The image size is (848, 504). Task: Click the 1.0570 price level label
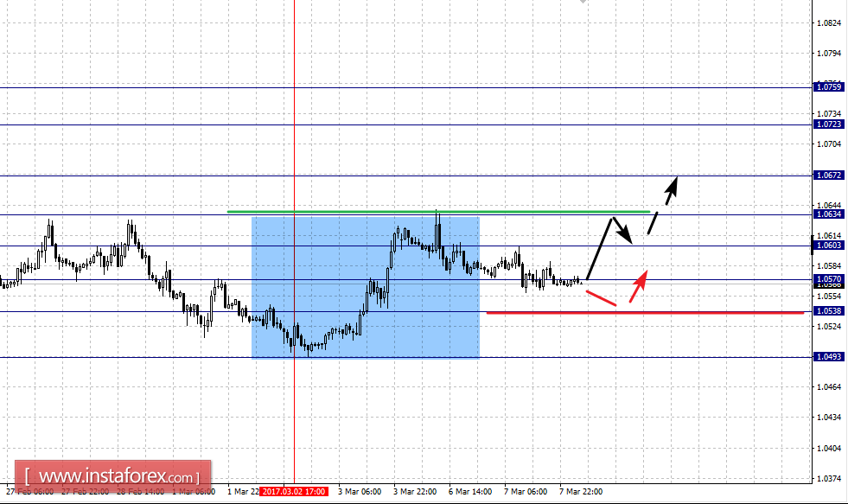point(828,279)
